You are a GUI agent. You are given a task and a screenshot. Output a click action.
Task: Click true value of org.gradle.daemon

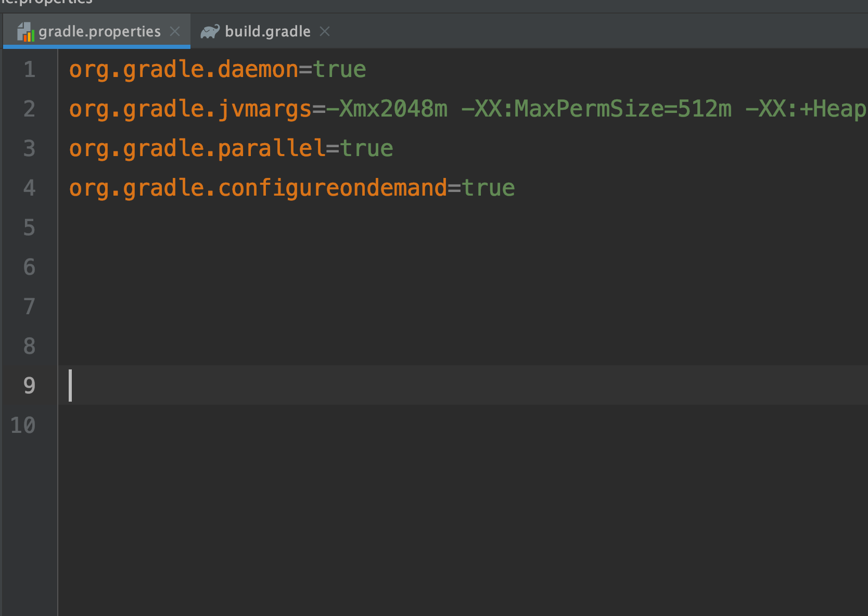[339, 69]
